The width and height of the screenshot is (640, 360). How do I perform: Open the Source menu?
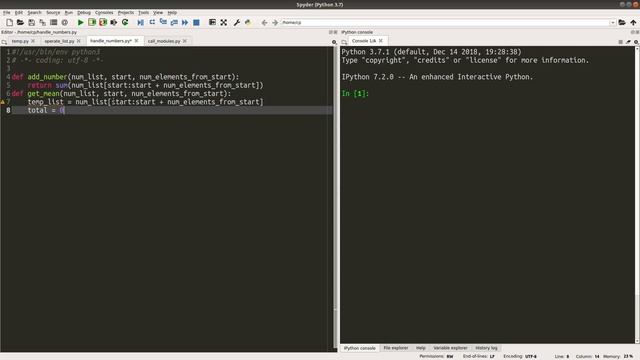[53, 13]
